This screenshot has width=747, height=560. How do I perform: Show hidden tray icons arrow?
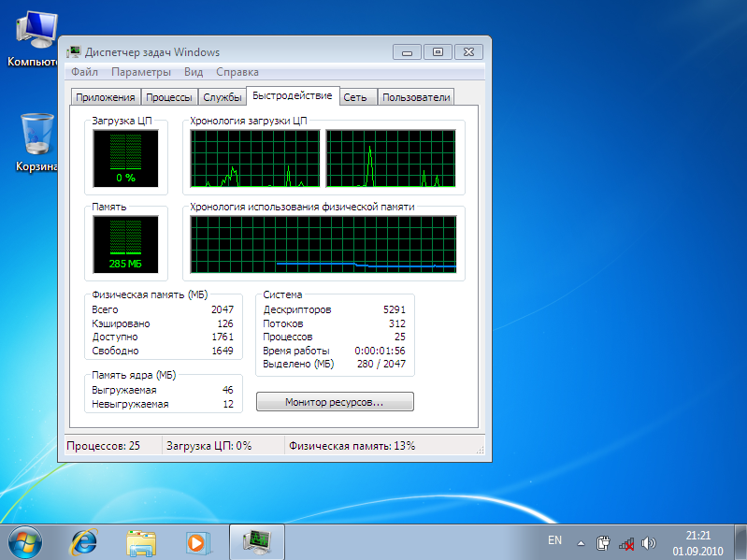pos(582,542)
